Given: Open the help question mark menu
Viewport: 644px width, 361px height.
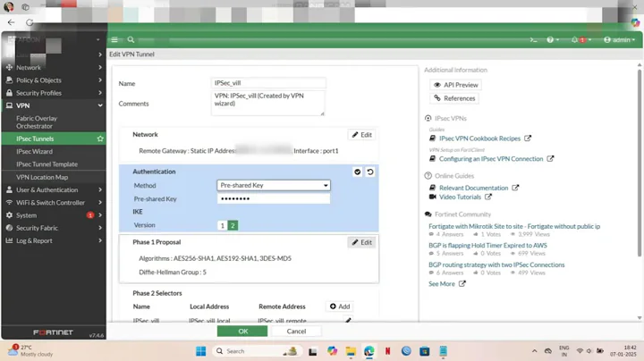Looking at the screenshot, I should [x=553, y=40].
